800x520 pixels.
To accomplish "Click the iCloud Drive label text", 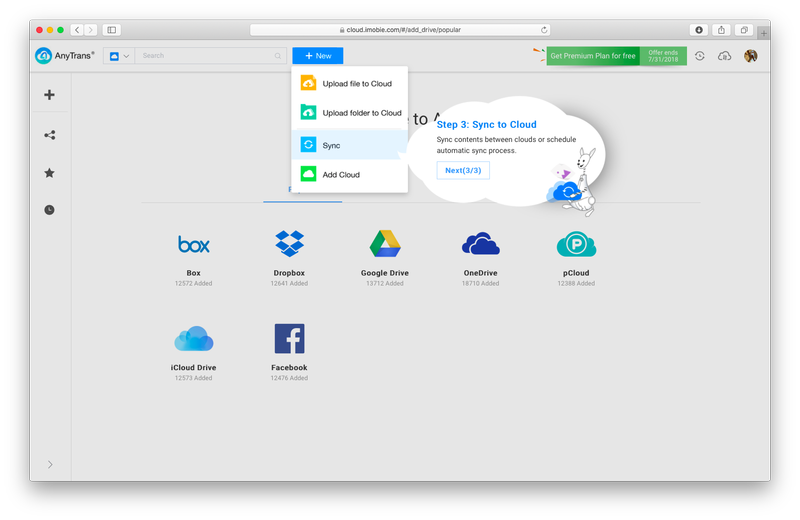I will click(193, 367).
